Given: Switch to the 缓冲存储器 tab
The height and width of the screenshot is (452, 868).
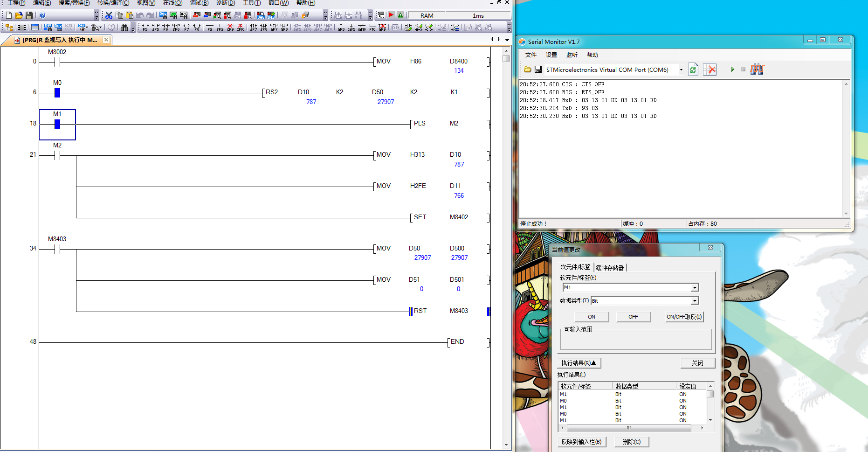Looking at the screenshot, I should [610, 268].
